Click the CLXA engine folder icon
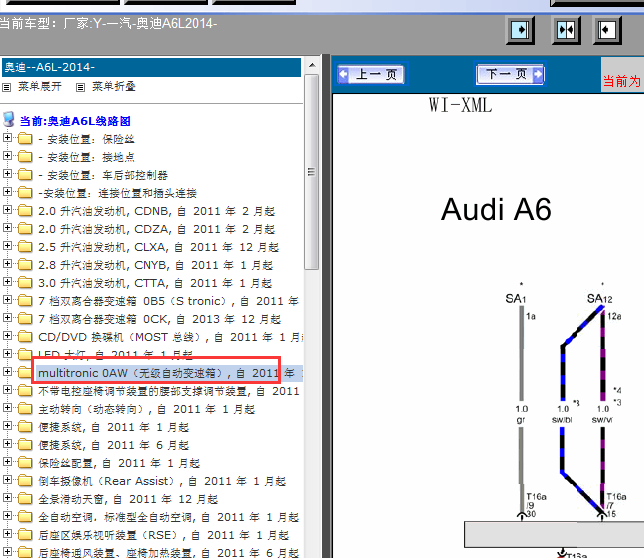 [x=25, y=247]
